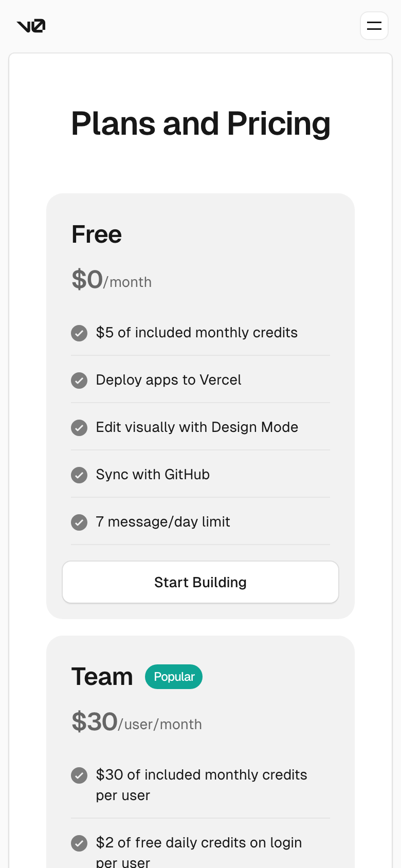The image size is (401, 868).
Task: Select the Free plan heading
Action: click(97, 234)
